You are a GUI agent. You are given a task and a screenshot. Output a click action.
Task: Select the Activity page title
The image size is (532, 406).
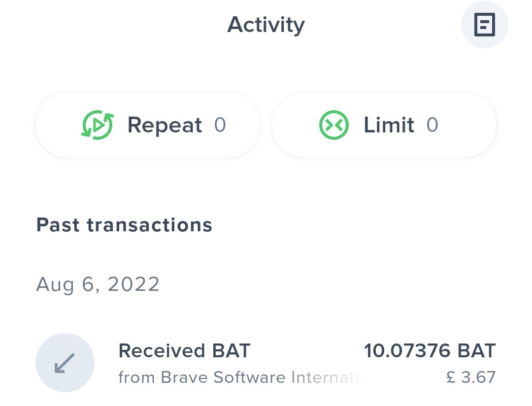click(266, 25)
